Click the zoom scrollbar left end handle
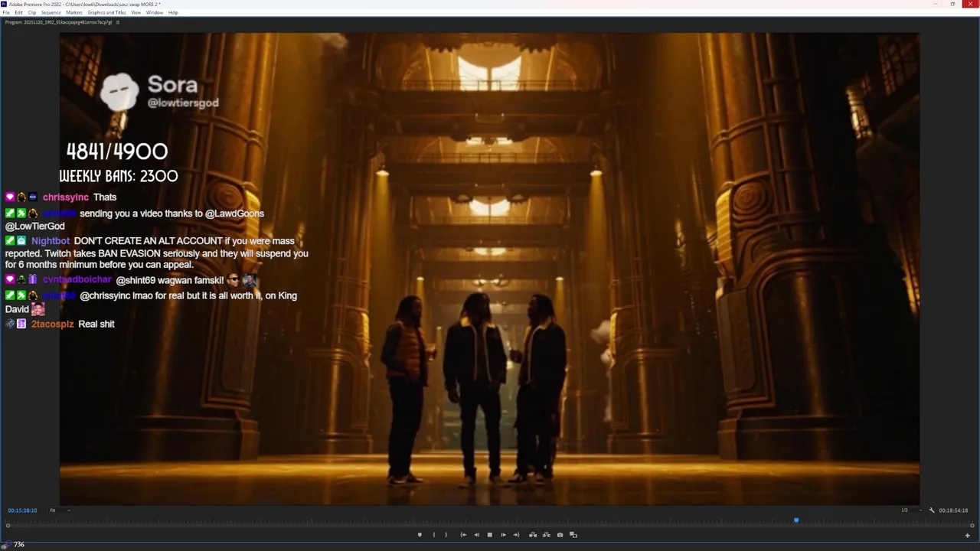The image size is (980, 551). 8,526
